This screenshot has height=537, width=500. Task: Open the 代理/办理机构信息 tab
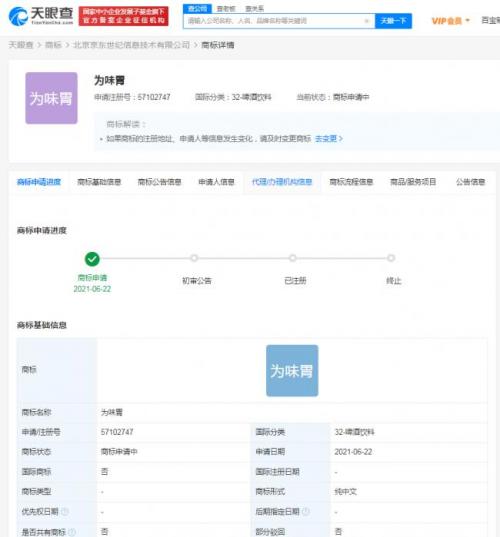pos(282,182)
